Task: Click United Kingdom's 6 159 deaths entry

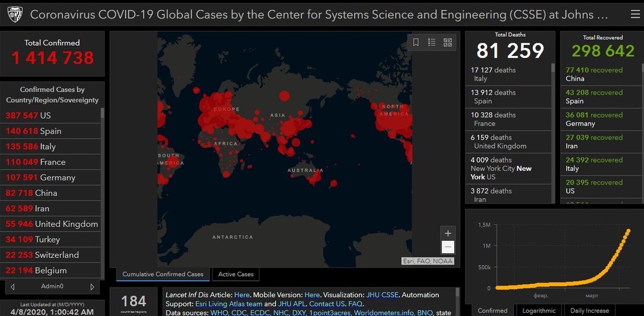Action: click(508, 142)
